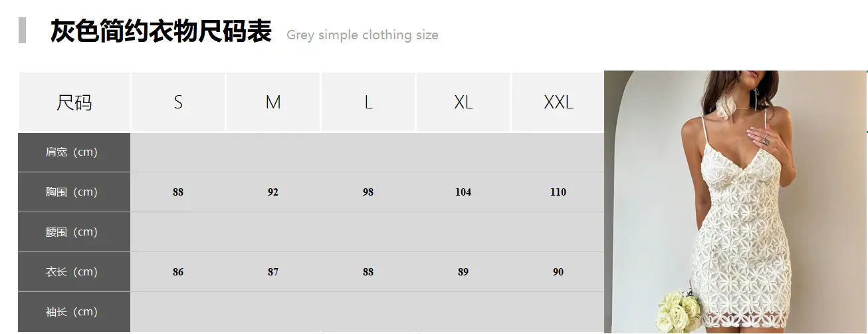Select the S size column header
The height and width of the screenshot is (334, 868).
(x=178, y=102)
